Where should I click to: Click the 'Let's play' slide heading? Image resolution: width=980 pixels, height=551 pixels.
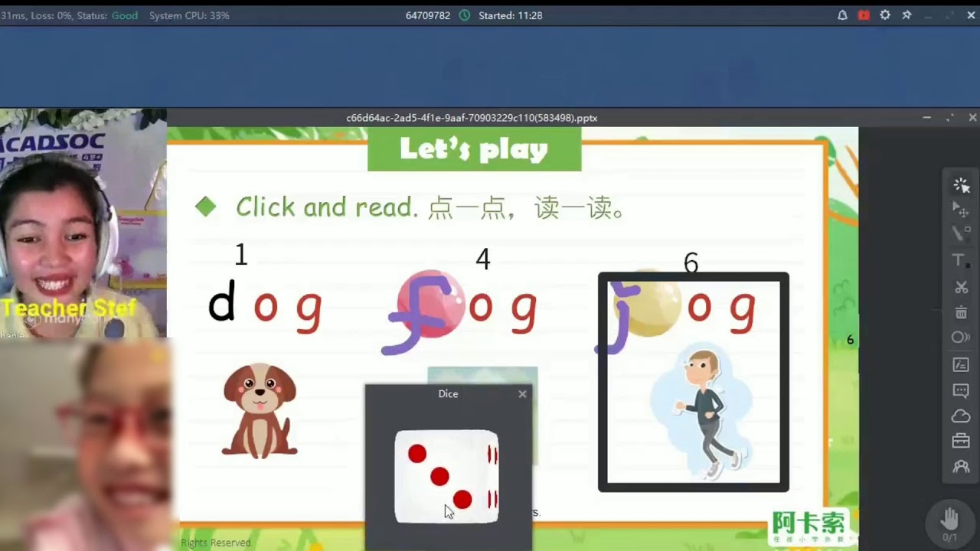[x=474, y=149]
